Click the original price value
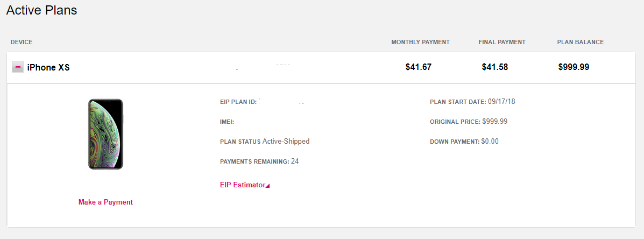Viewport: 644px width, 239px height. [494, 122]
